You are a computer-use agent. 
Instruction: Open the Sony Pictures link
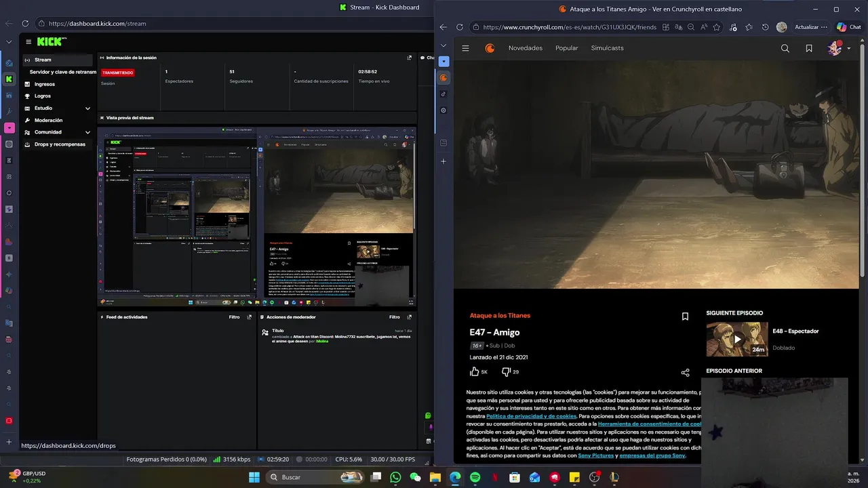pyautogui.click(x=596, y=455)
